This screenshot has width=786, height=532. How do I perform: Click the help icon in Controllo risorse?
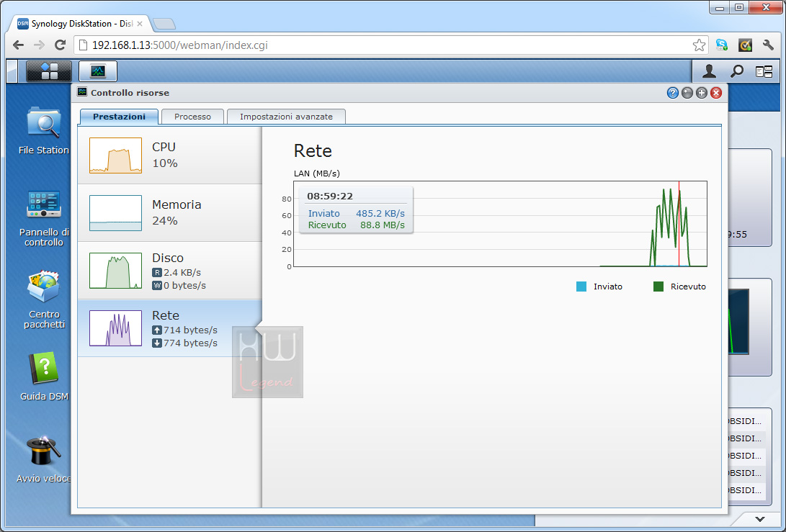(672, 93)
